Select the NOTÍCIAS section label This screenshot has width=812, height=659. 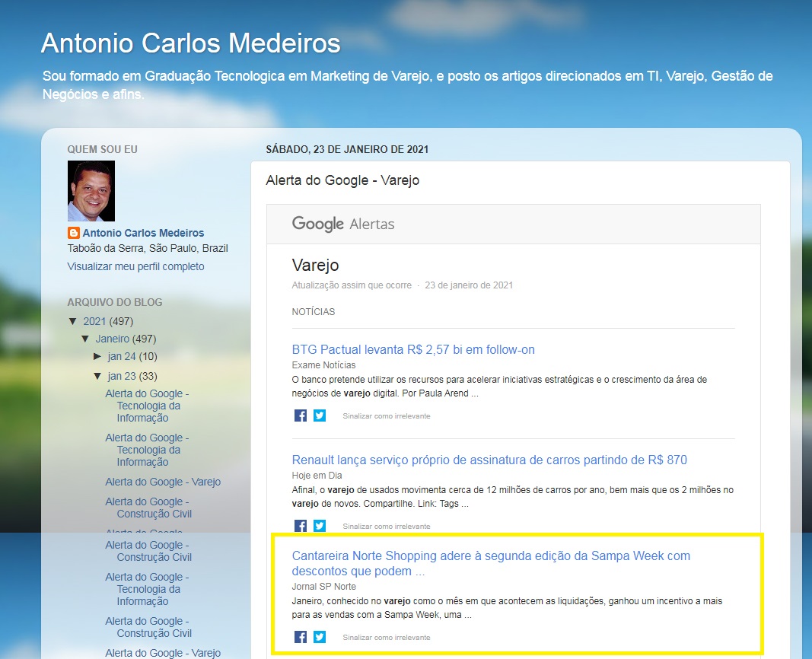pyautogui.click(x=314, y=312)
